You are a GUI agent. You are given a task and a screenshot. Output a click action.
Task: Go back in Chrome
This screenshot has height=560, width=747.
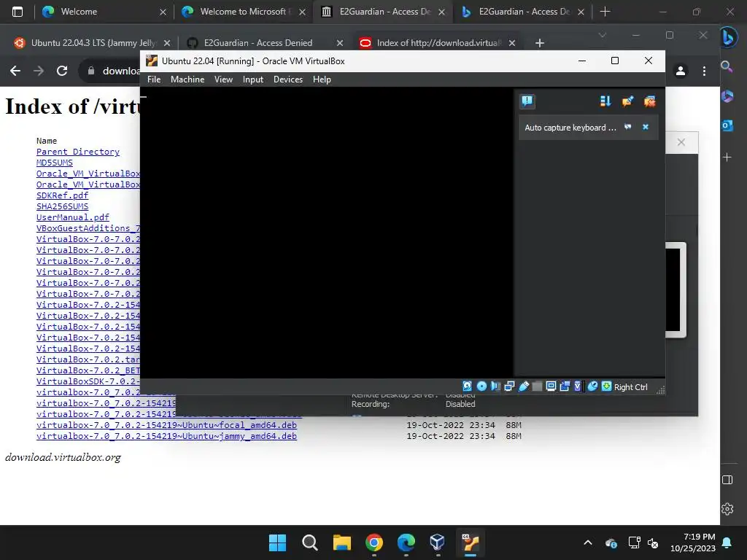pyautogui.click(x=15, y=71)
